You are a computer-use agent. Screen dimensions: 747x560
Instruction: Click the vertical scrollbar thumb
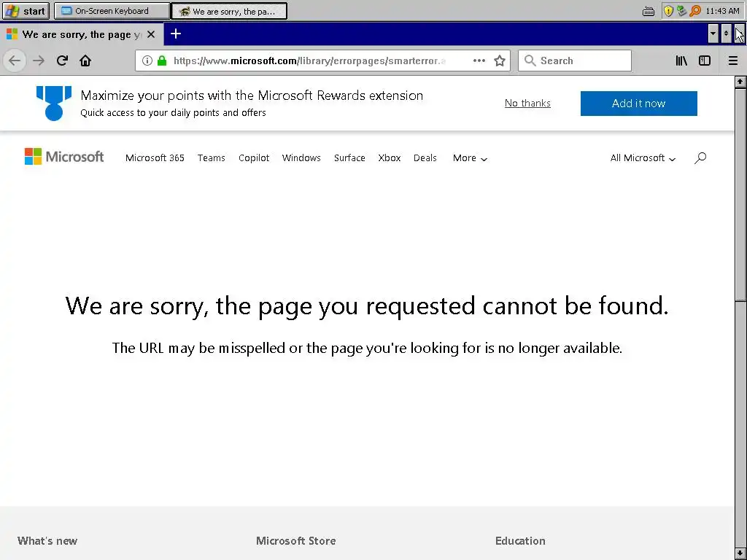(740, 194)
